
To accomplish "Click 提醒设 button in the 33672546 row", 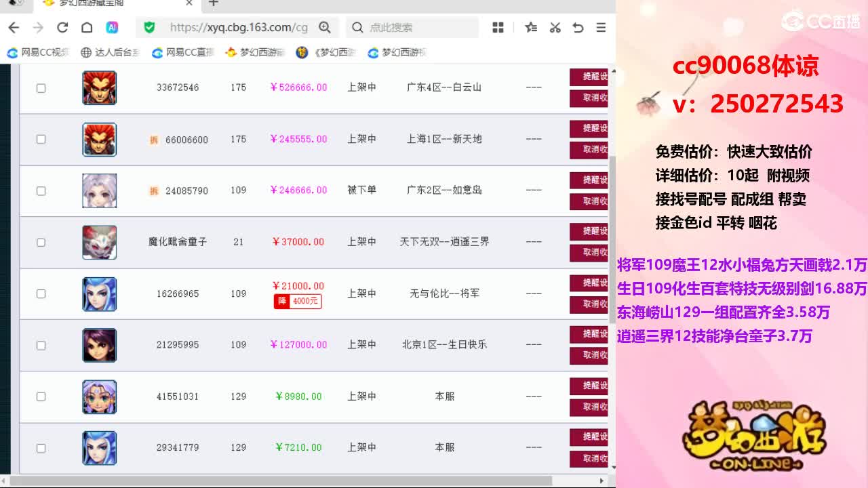I will (589, 77).
